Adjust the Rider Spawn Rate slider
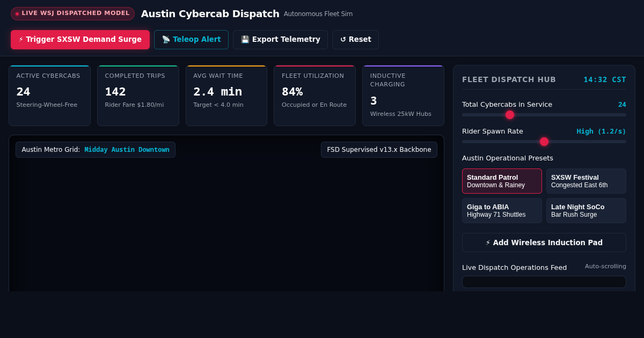 [544, 142]
